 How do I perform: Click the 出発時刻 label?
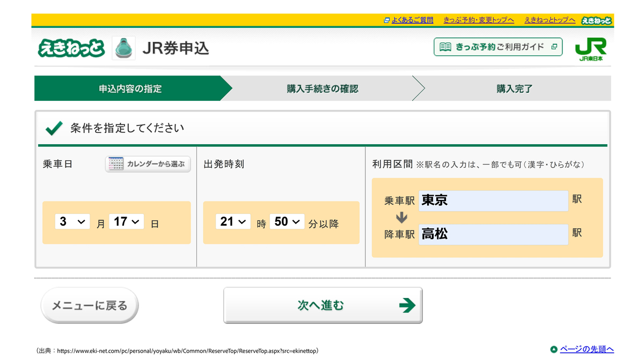pos(224,164)
